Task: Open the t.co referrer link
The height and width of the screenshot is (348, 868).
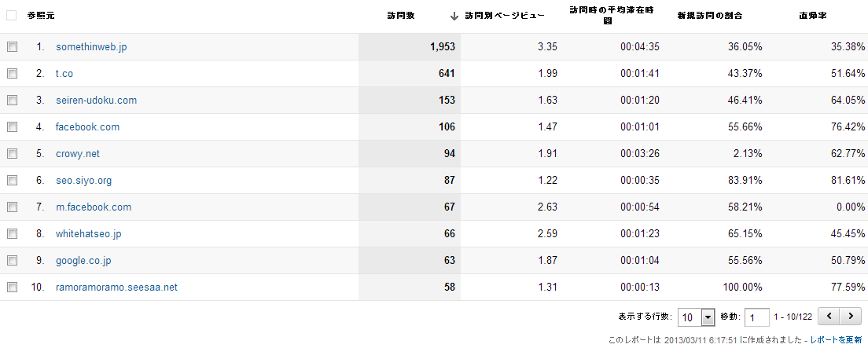Action: pyautogui.click(x=64, y=74)
